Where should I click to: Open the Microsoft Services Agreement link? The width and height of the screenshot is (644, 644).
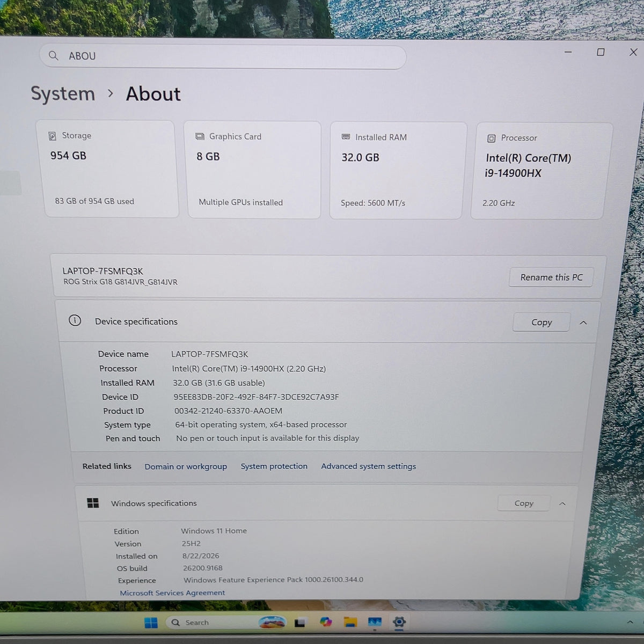tap(172, 592)
